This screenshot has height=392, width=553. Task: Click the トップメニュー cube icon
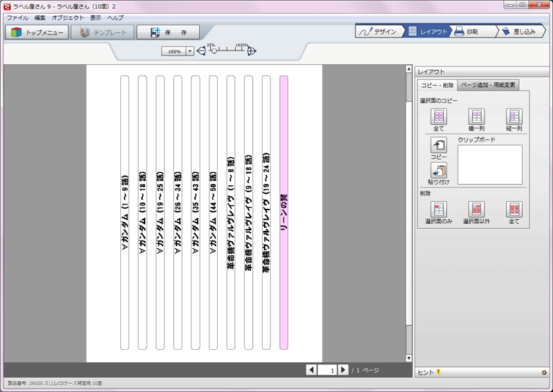coord(16,32)
